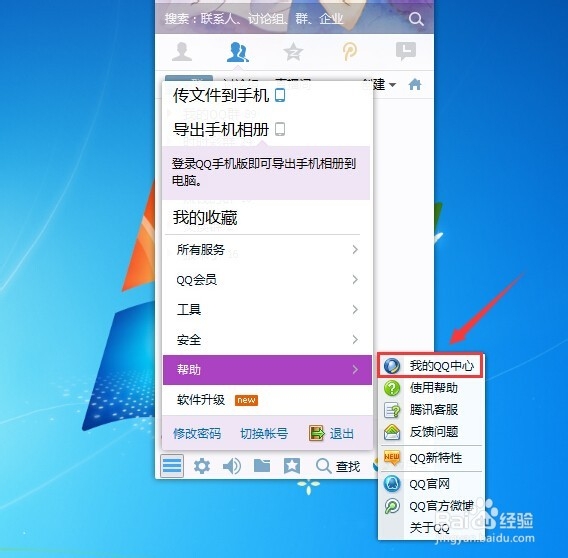
Task: Click the search magnifier icon
Action: click(416, 19)
